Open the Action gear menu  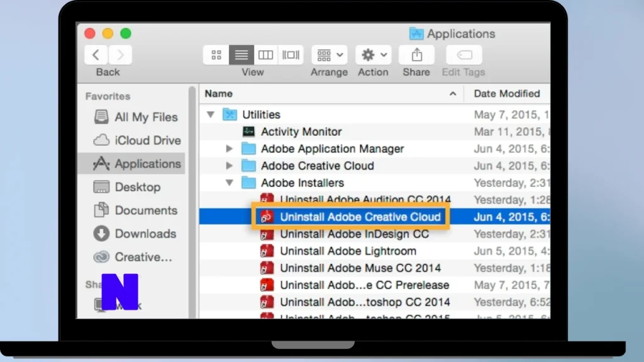pos(373,55)
